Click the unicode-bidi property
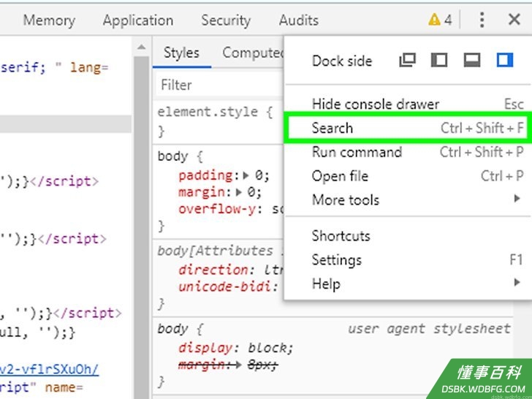This screenshot has width=532, height=399. pyautogui.click(x=224, y=287)
